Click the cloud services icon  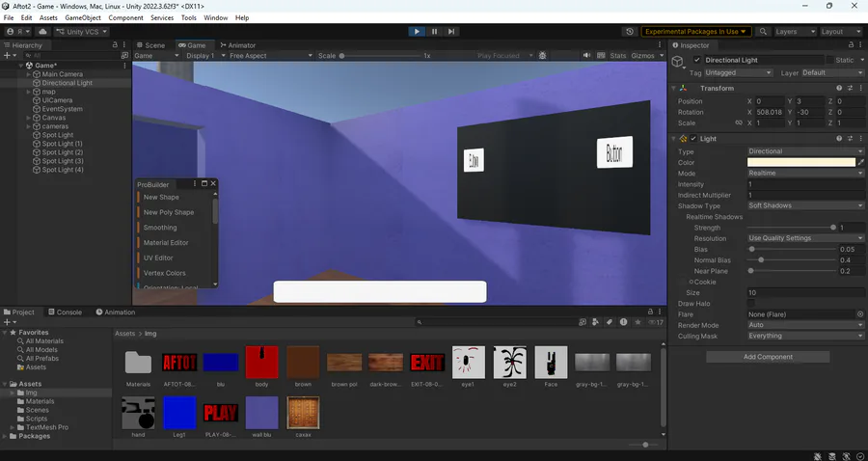point(42,32)
